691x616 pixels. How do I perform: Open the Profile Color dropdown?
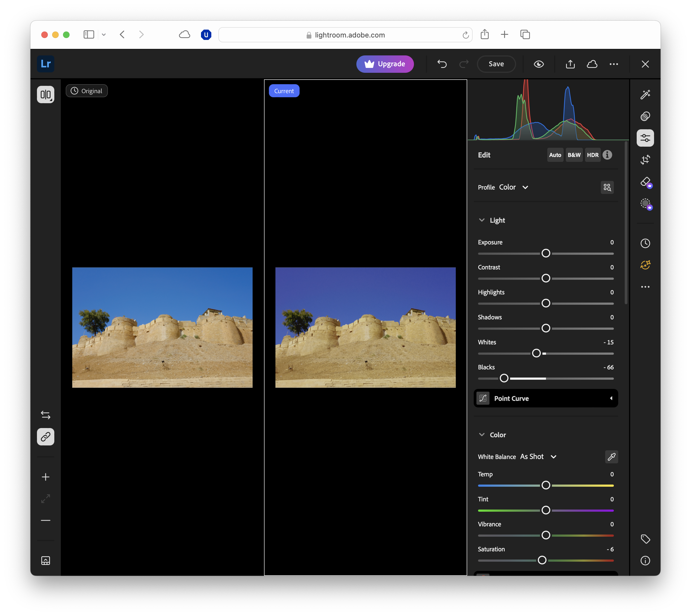pos(513,187)
